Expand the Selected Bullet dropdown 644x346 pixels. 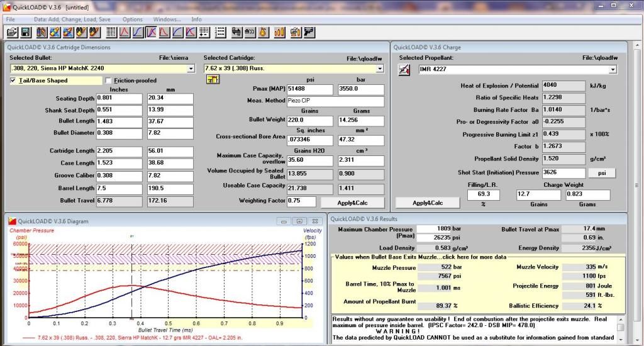pyautogui.click(x=191, y=69)
